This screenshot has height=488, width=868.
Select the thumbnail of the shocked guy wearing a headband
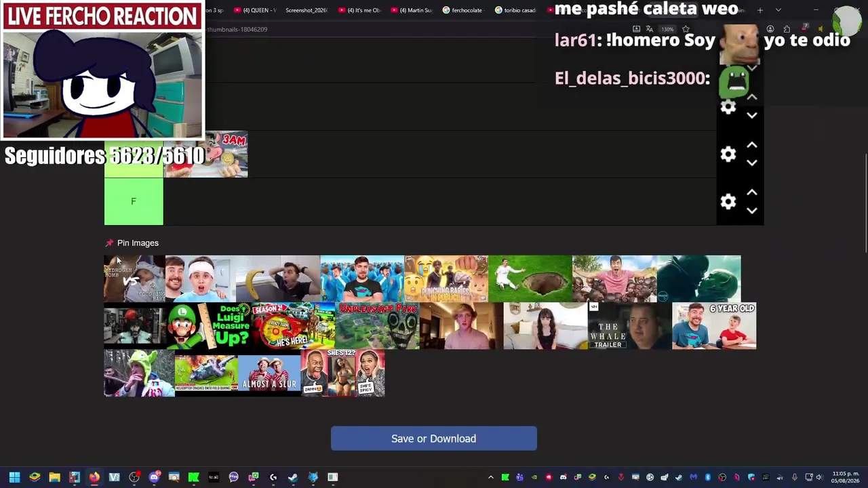[x=200, y=279]
